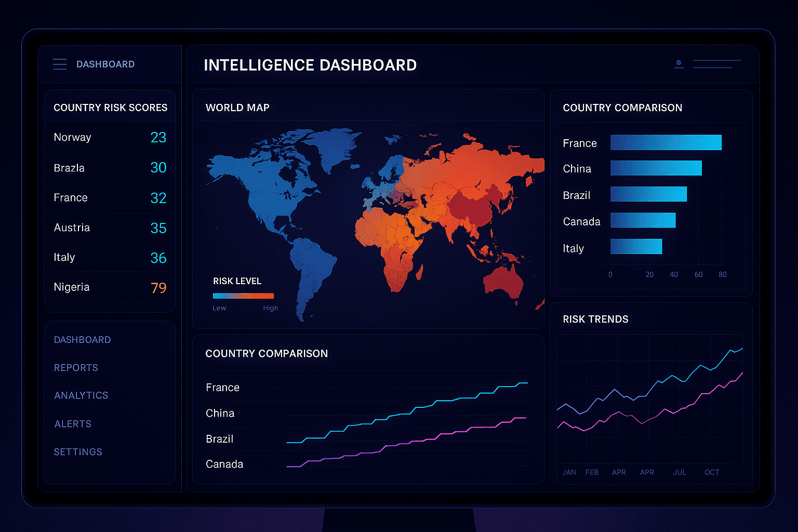Click the OCT marker on Risk Trends
Viewport: 798px width, 532px height.
pos(712,472)
